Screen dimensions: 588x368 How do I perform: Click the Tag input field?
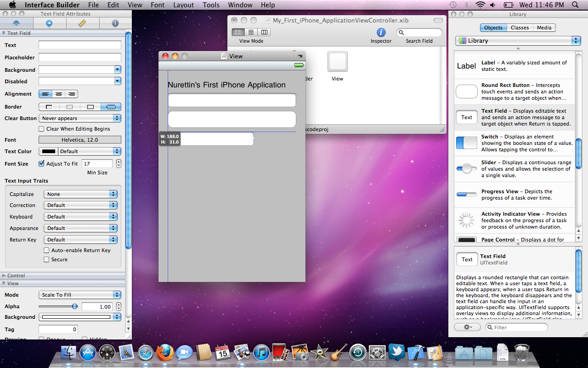(x=58, y=329)
